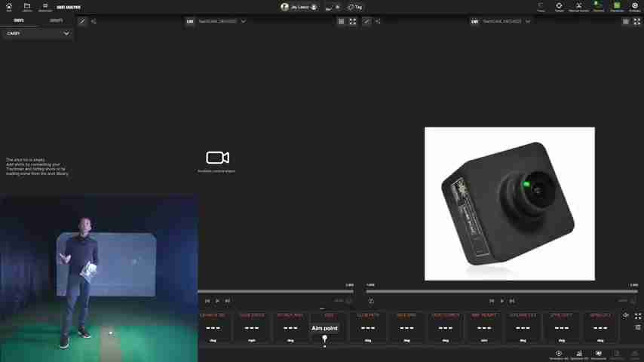Screen dimensions: 644x362
Task: Go to the Home screen icon
Action: tap(8, 7)
